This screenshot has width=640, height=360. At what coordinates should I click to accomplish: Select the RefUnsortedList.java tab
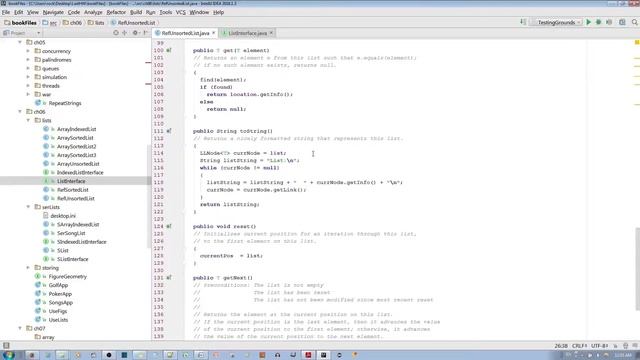tap(185, 33)
